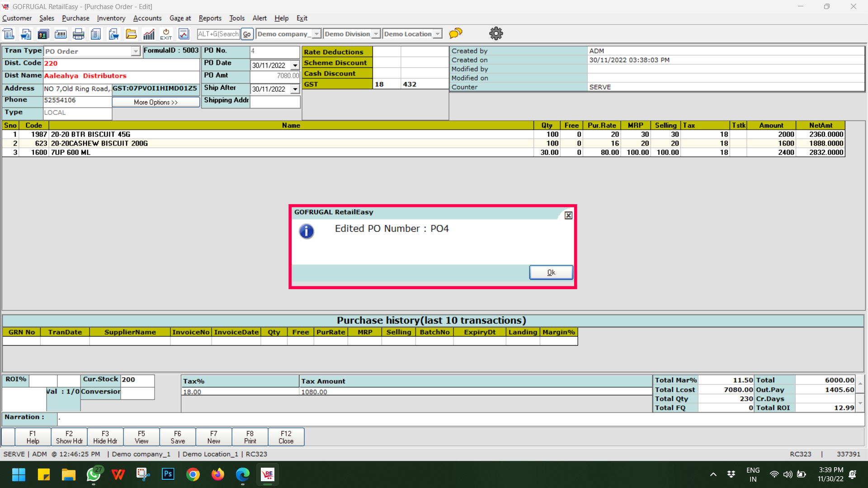Click the printer icon in toolbar

[78, 34]
